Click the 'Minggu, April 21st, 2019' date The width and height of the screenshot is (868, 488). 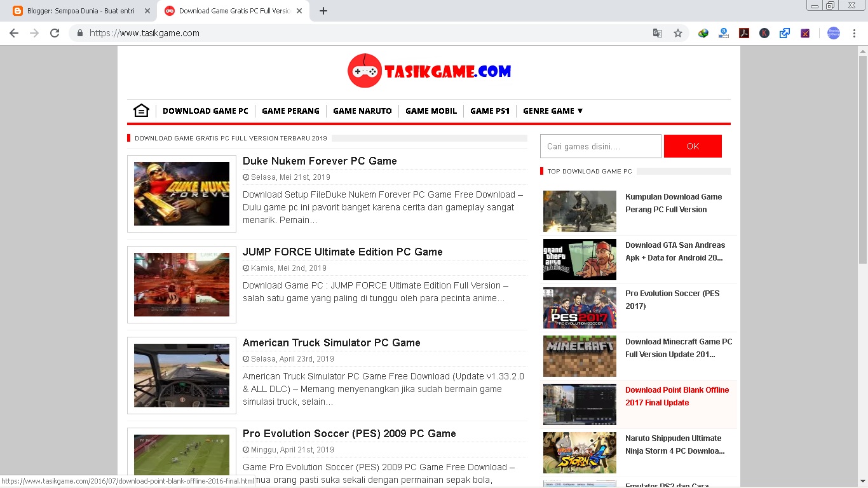pyautogui.click(x=292, y=450)
